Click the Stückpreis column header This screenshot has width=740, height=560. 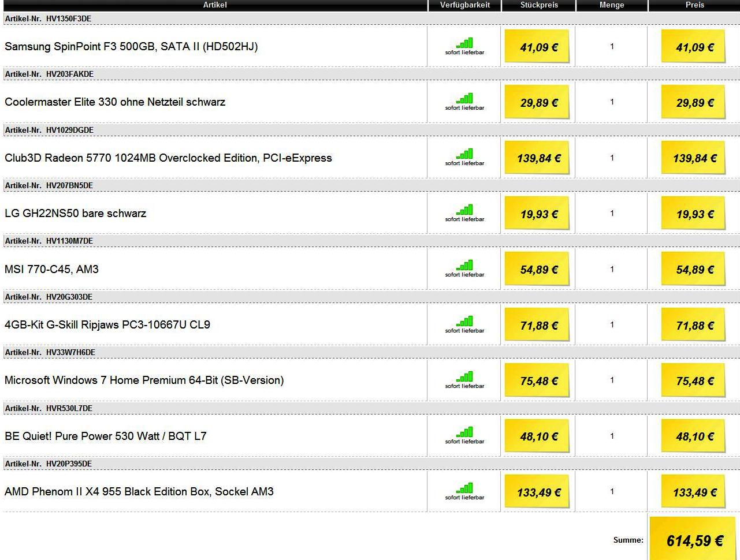538,5
